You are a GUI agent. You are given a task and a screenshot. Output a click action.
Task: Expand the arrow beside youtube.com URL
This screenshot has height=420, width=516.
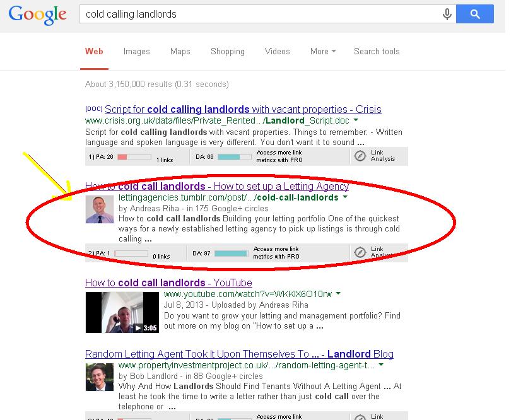tap(338, 293)
